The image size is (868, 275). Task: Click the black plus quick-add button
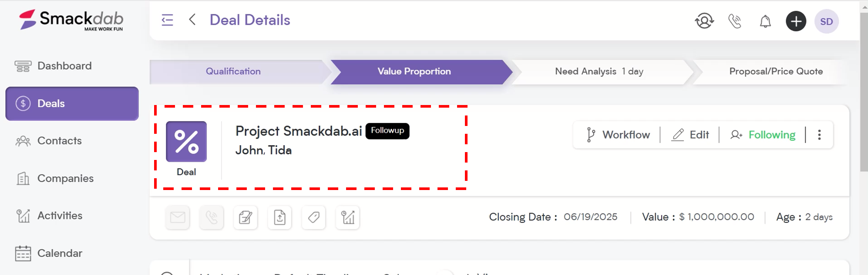tap(796, 21)
